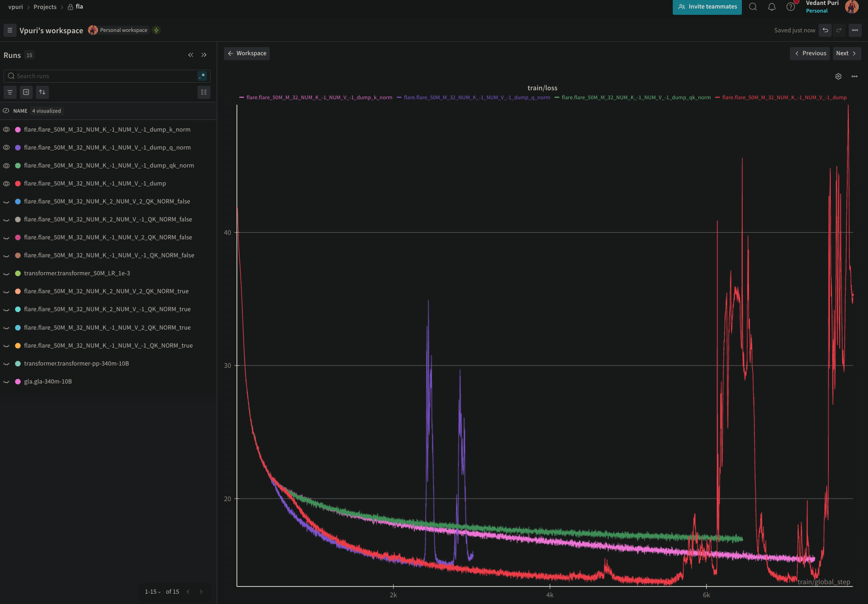The image size is (868, 604).
Task: Open the manage columns icon
Action: point(204,92)
